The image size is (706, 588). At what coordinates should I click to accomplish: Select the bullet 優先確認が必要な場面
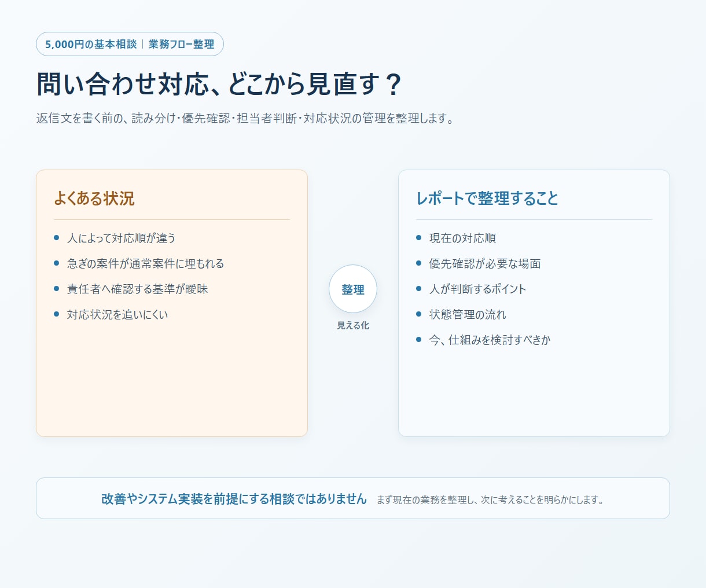coord(479,263)
